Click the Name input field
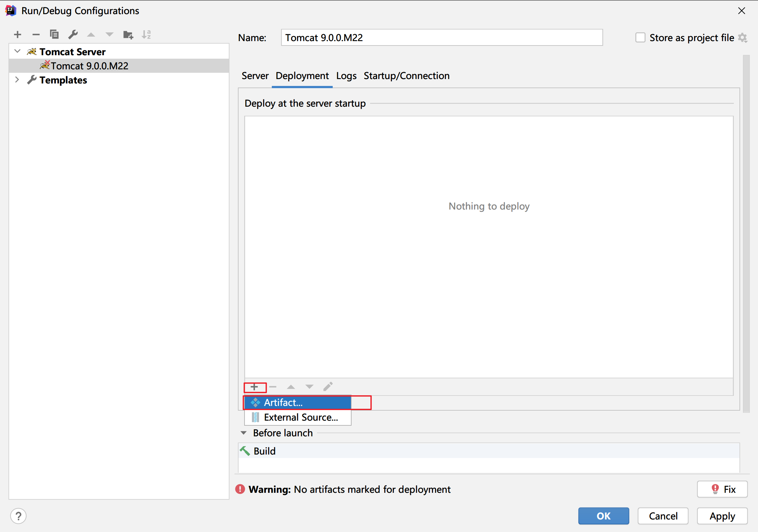Viewport: 758px width, 532px height. coord(441,38)
